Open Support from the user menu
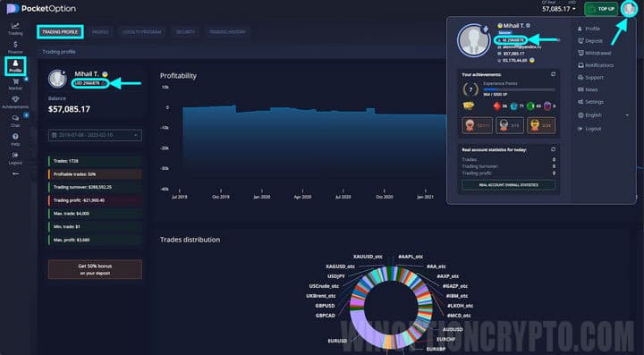Image resolution: width=644 pixels, height=355 pixels. 590,78
